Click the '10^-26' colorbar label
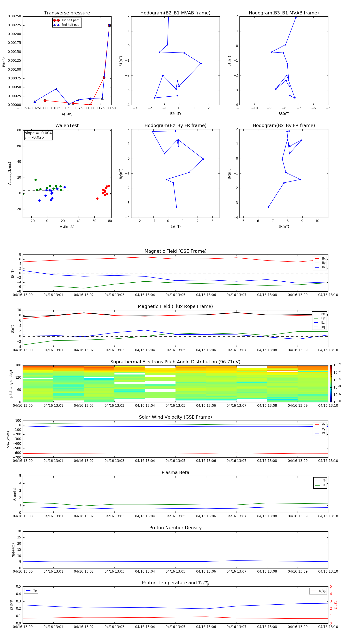Screen dimensions: 351x644 click(x=337, y=365)
